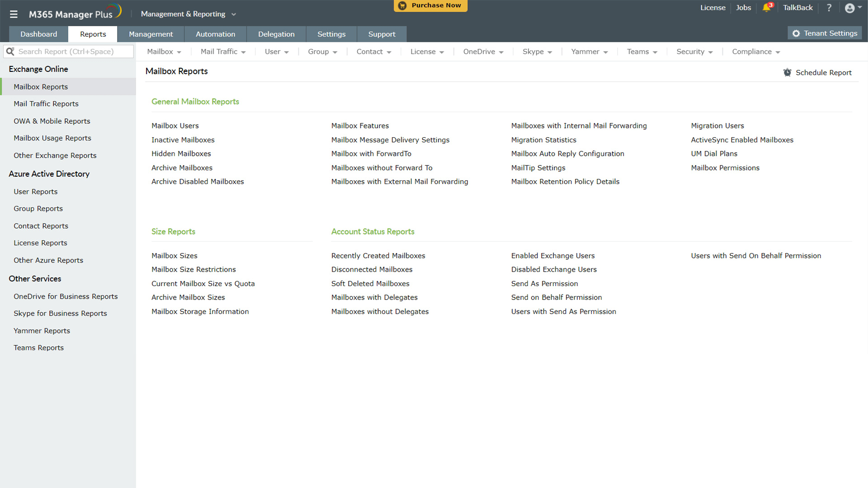The width and height of the screenshot is (868, 488).
Task: Open Mailbox Size Restrictions report
Action: click(x=193, y=269)
